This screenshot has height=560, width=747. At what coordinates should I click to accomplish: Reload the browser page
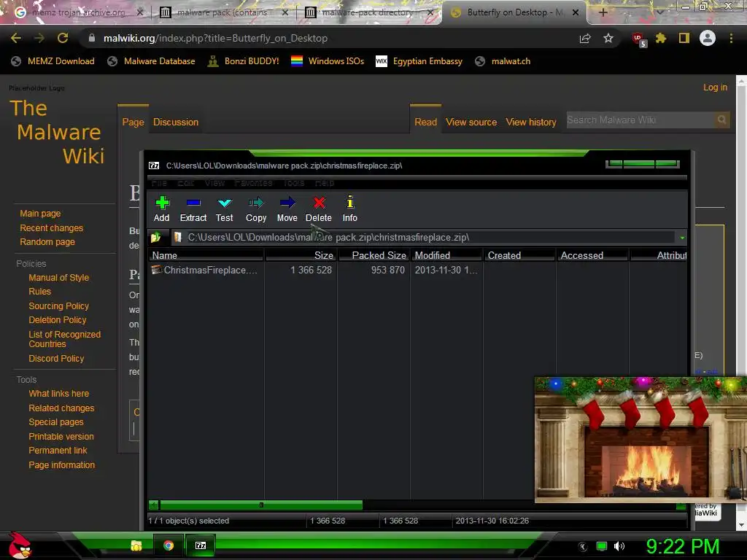point(63,38)
